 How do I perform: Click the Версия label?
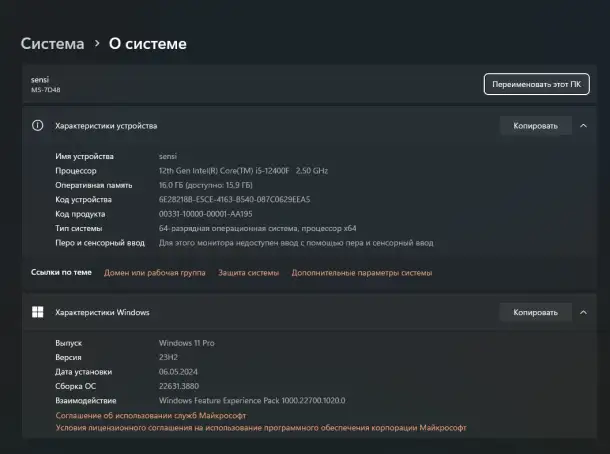point(68,357)
